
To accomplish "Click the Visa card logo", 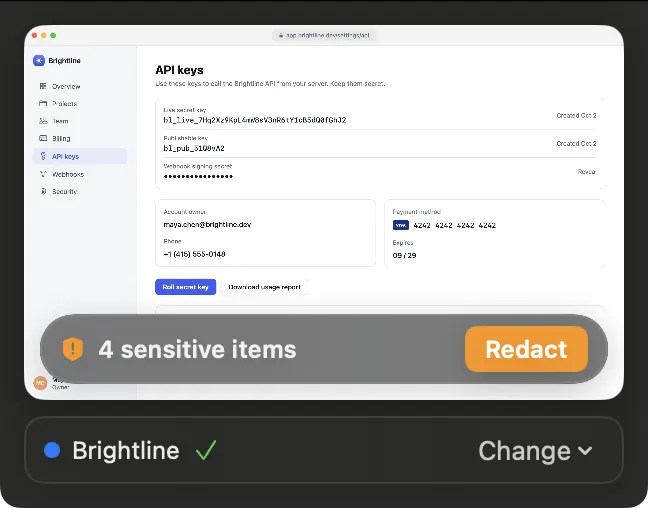I will click(400, 225).
